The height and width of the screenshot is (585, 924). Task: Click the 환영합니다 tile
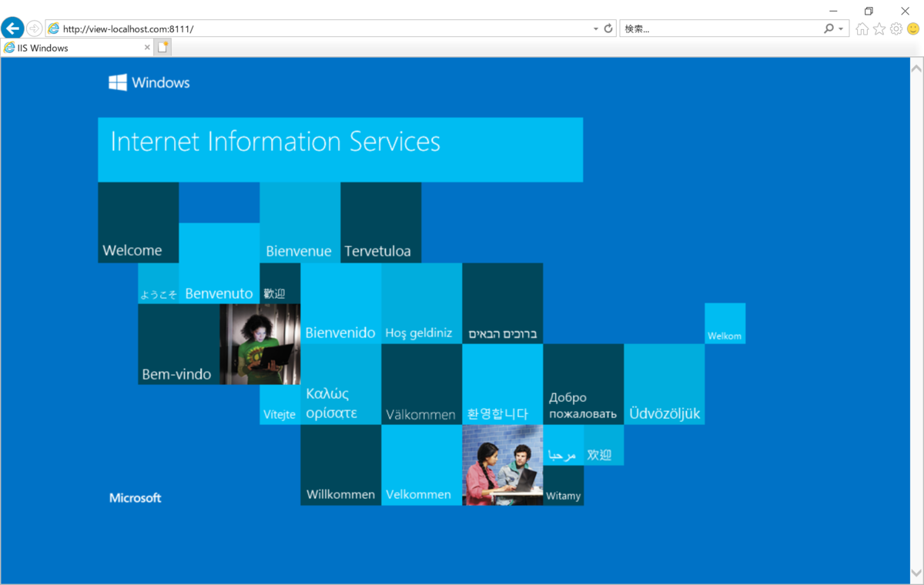(x=502, y=384)
